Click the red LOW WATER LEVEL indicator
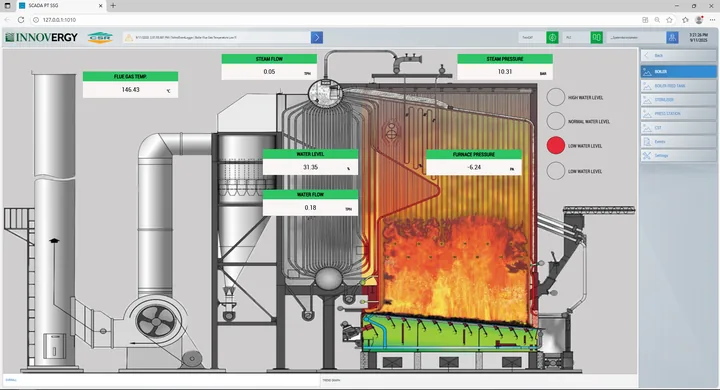Screen dimensions: 720x390 [556, 145]
